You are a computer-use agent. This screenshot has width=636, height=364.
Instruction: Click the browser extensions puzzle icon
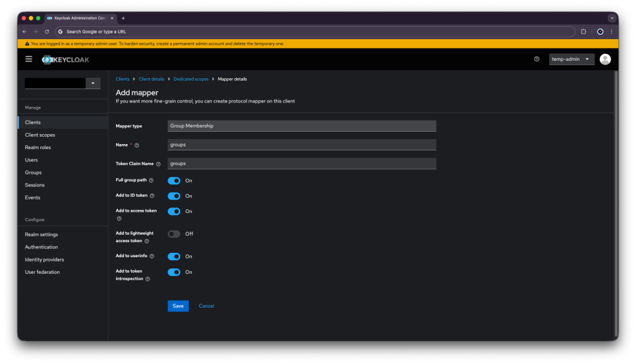(x=583, y=31)
